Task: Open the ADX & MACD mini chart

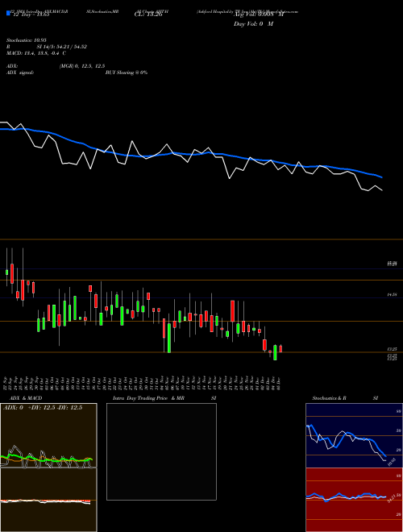Action: click(48, 468)
